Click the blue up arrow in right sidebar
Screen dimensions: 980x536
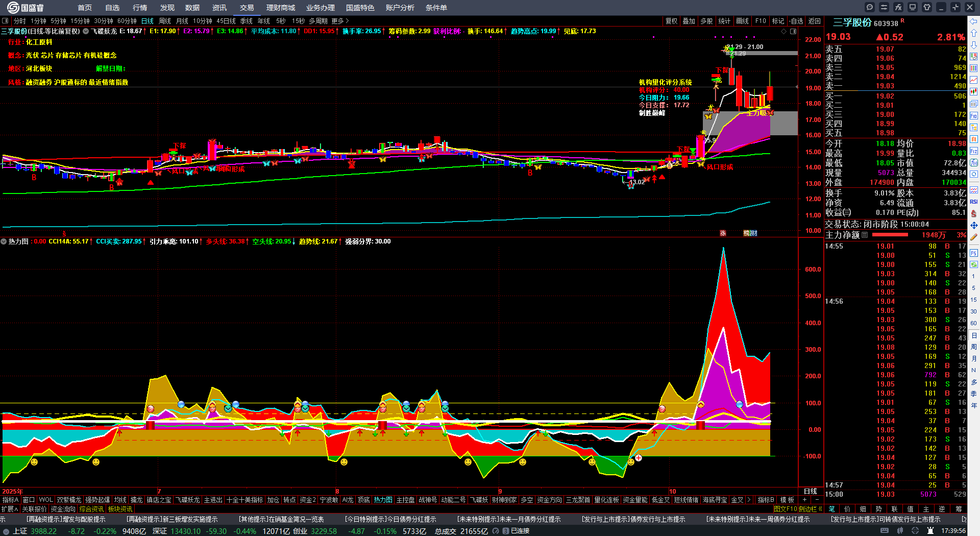974,33
